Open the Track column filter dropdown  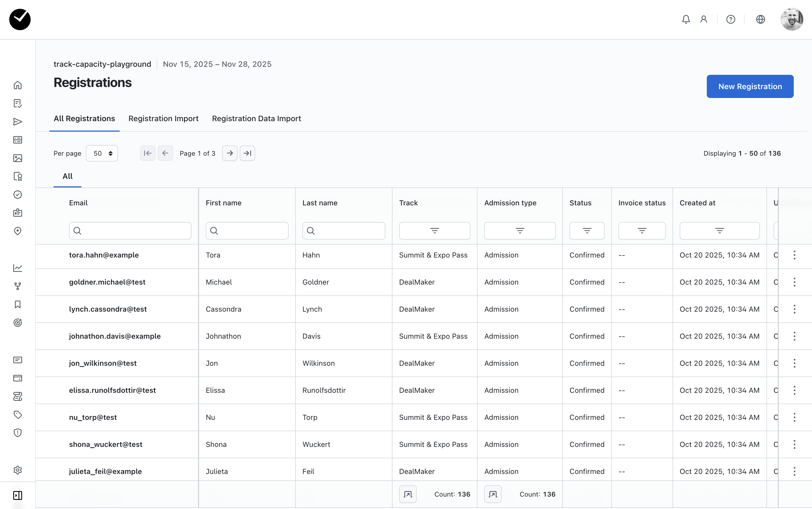(x=434, y=230)
